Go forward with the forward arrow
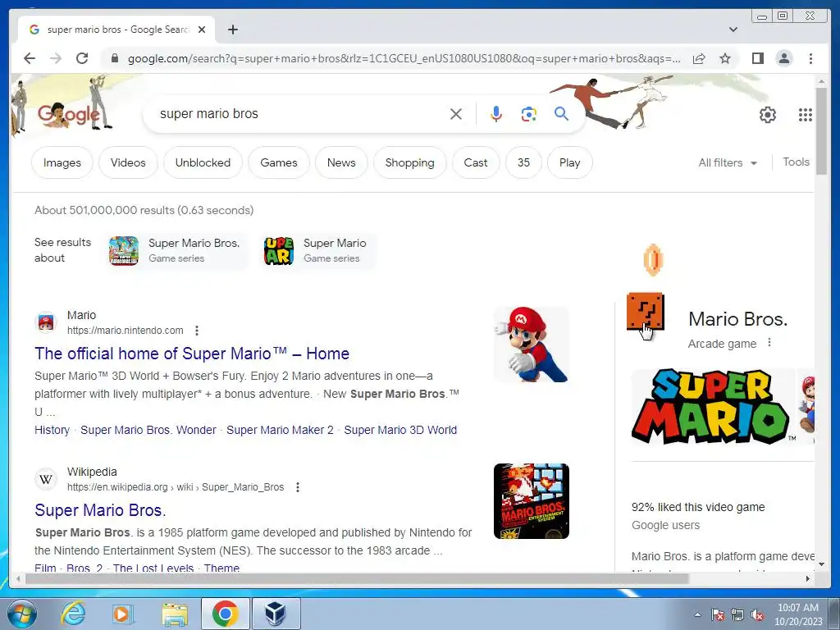The height and width of the screenshot is (630, 840). (56, 58)
